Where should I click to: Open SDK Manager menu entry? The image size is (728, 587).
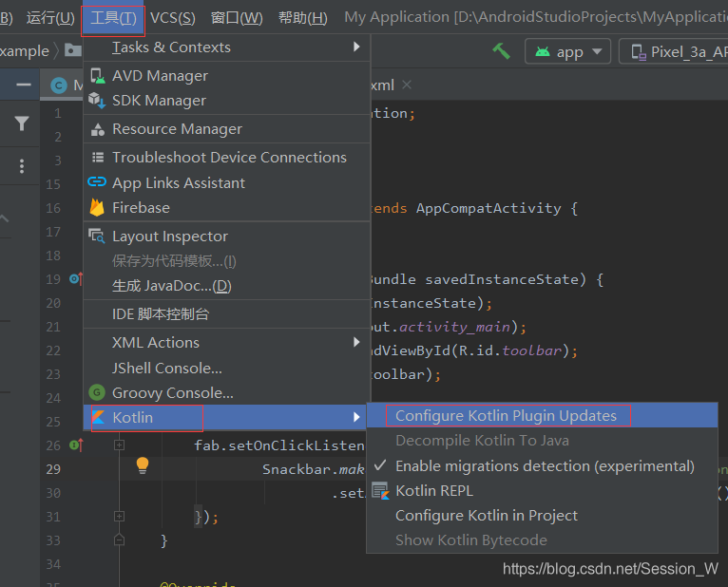click(x=226, y=101)
